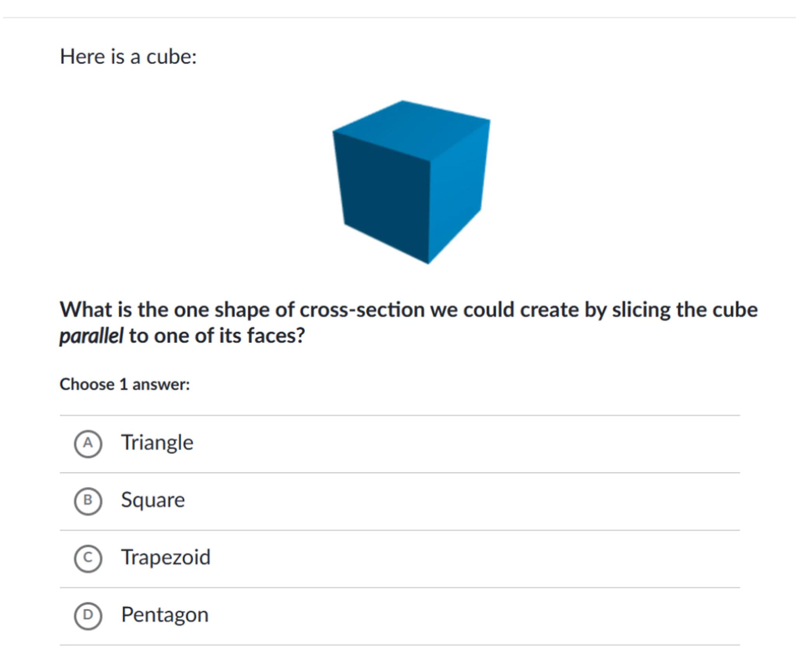Choose radio option B Square
Viewport: 796px width, 672px height.
(88, 501)
